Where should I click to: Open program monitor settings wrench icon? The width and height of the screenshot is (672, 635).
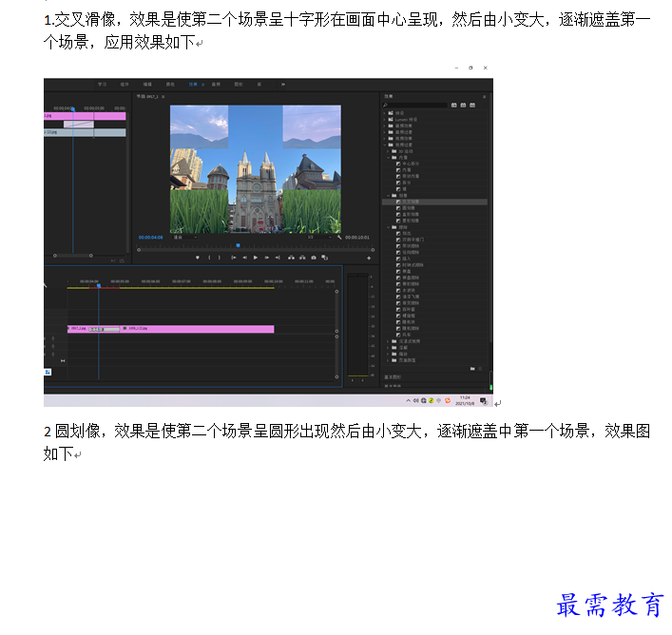339,237
